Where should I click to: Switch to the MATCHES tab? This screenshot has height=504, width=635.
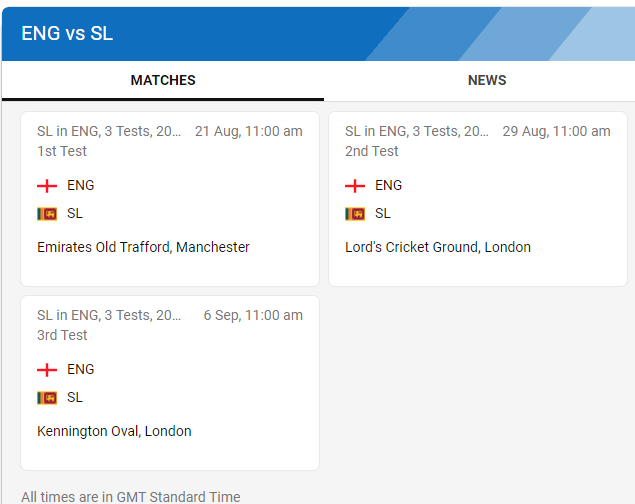[163, 80]
